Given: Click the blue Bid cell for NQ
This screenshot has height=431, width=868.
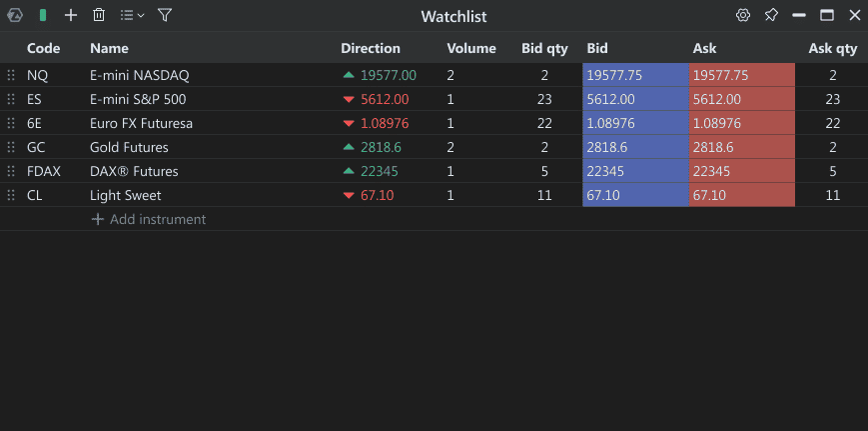Looking at the screenshot, I should tap(634, 75).
